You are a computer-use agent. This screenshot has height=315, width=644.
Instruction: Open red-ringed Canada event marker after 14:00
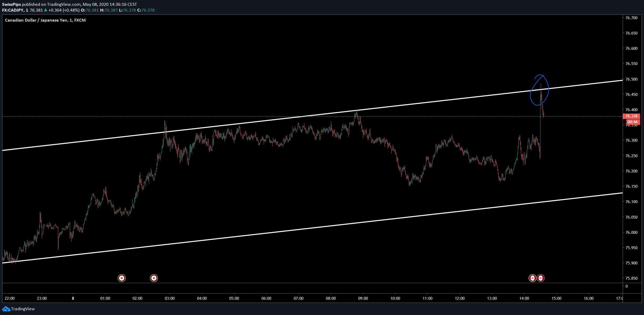[x=541, y=278]
